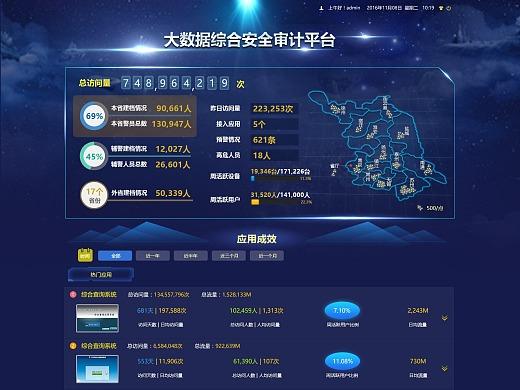Select the 近半年 time filter

(x=191, y=256)
